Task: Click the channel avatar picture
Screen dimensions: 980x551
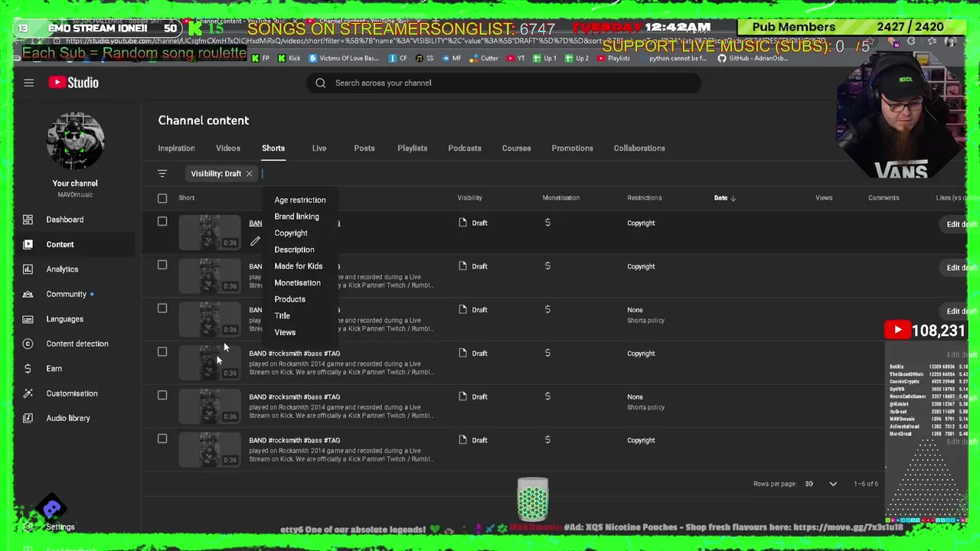Action: click(75, 142)
